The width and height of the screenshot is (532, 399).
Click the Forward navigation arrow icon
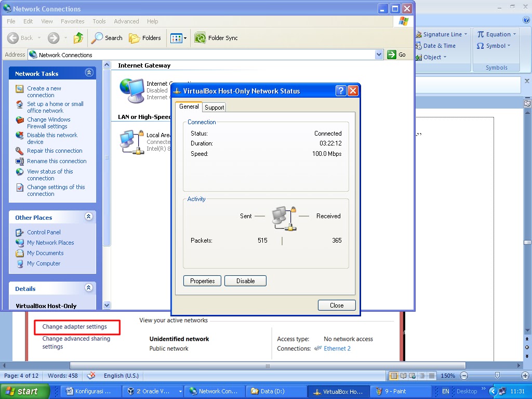(x=54, y=37)
